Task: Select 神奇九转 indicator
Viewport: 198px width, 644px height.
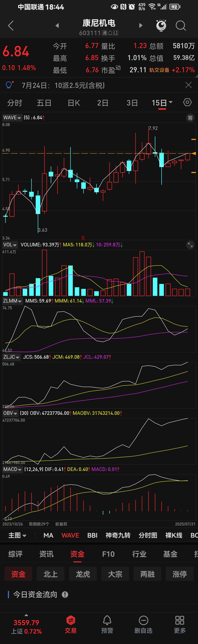Action: (x=118, y=535)
